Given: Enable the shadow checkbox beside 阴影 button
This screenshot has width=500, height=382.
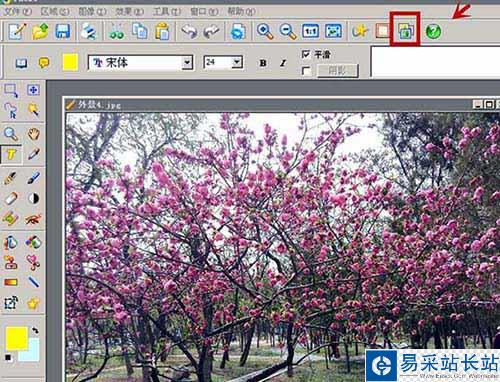Looking at the screenshot, I should coord(306,71).
